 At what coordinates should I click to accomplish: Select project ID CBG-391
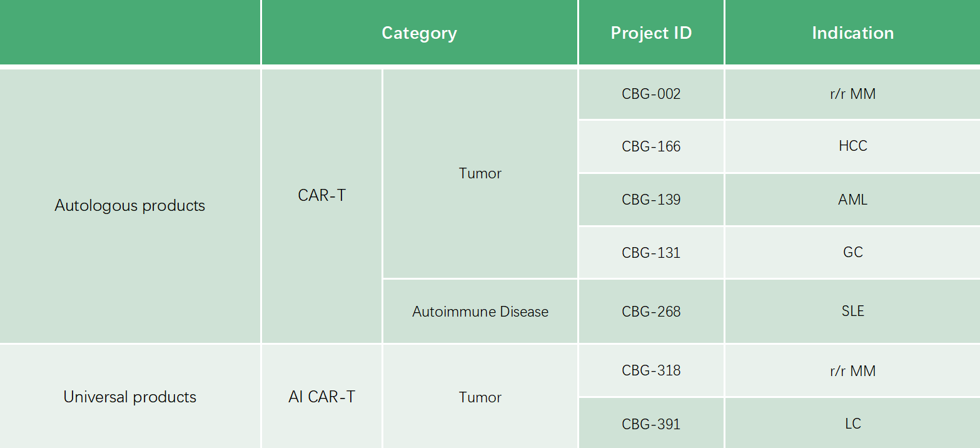coord(651,424)
